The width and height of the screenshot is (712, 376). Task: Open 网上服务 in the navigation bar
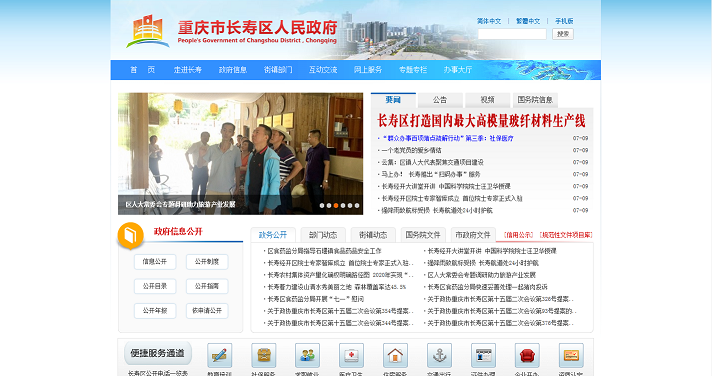[368, 69]
